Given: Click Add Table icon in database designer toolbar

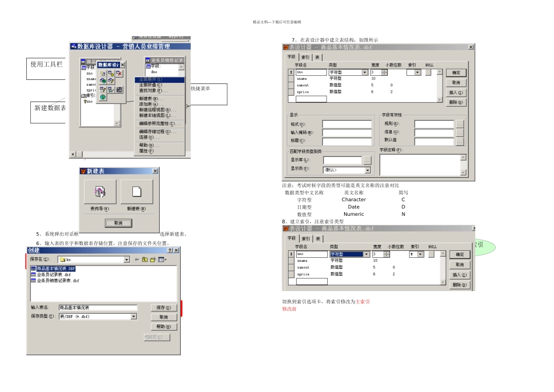Looking at the screenshot, I should [x=111, y=73].
